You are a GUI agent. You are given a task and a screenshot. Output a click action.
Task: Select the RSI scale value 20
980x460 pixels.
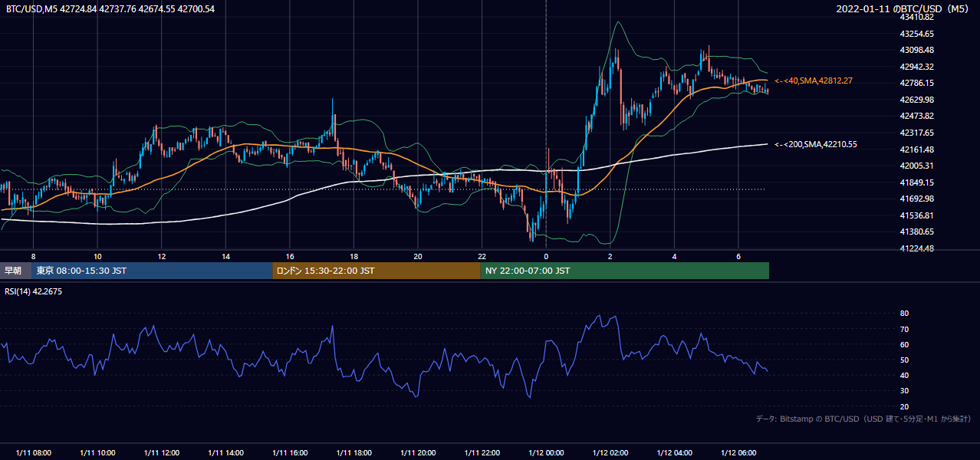[904, 406]
